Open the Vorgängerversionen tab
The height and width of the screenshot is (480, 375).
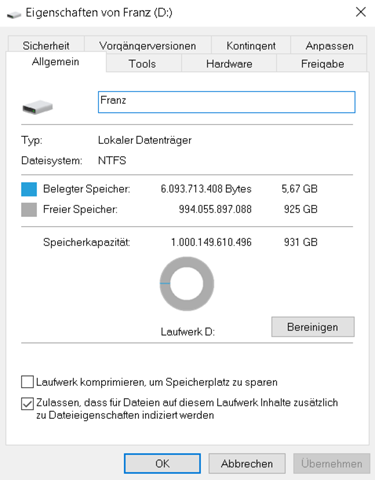148,45
